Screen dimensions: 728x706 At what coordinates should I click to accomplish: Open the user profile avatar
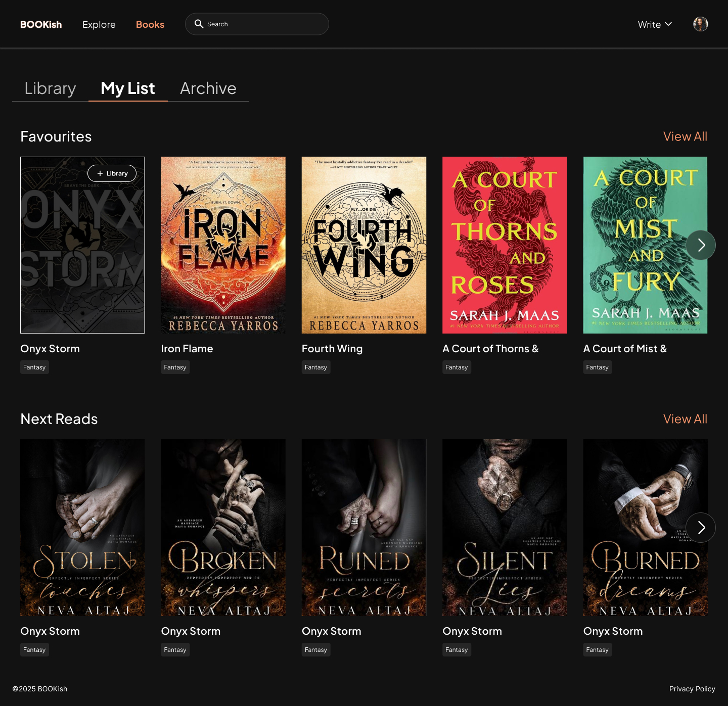(700, 24)
